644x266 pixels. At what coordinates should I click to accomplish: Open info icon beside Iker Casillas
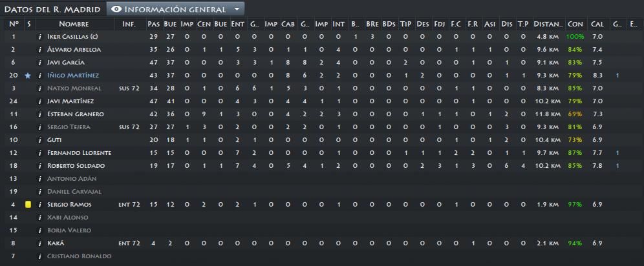(40, 36)
